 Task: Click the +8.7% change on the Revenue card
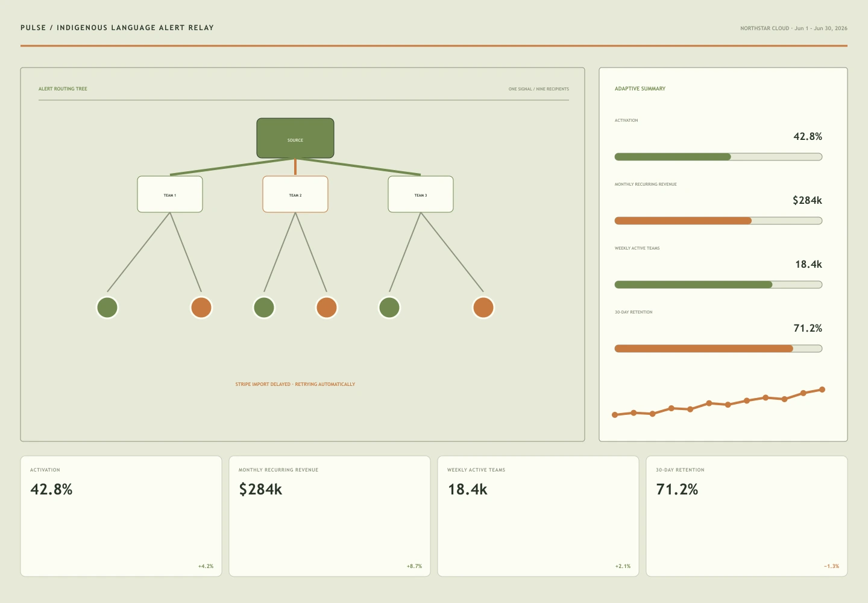coord(414,566)
